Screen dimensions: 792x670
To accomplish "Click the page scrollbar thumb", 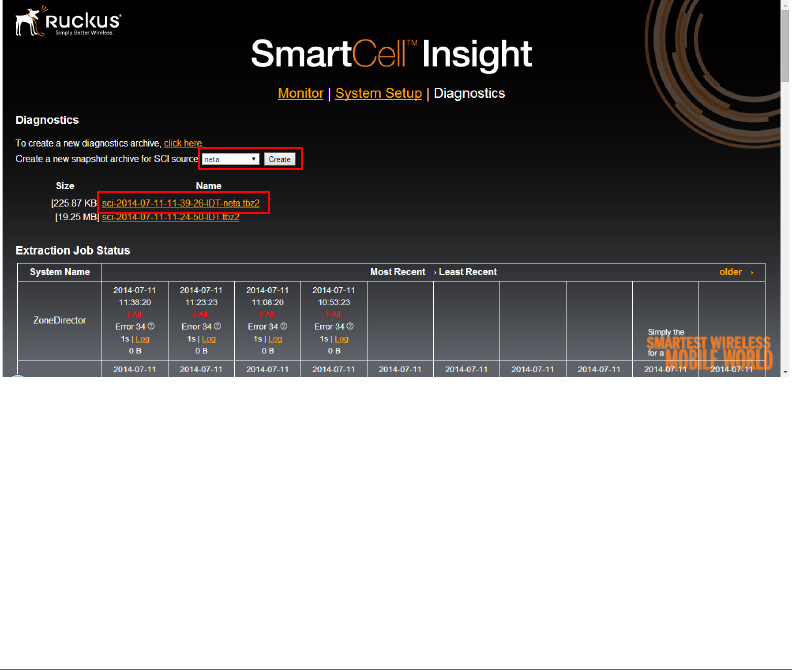I will (785, 45).
